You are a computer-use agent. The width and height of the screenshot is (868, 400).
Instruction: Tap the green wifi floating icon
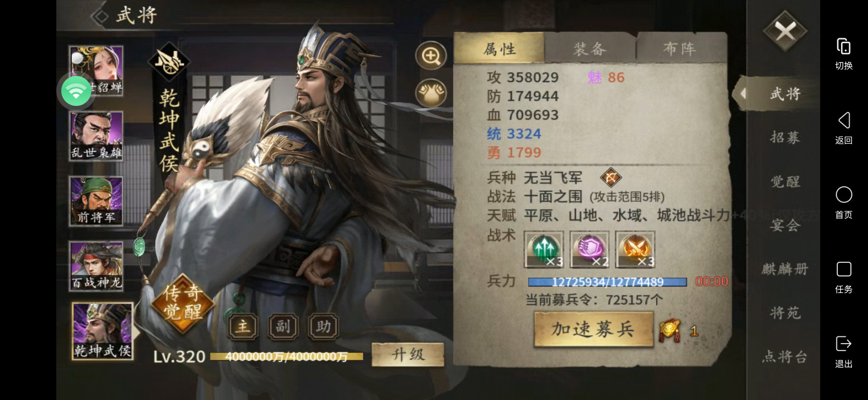pos(76,91)
